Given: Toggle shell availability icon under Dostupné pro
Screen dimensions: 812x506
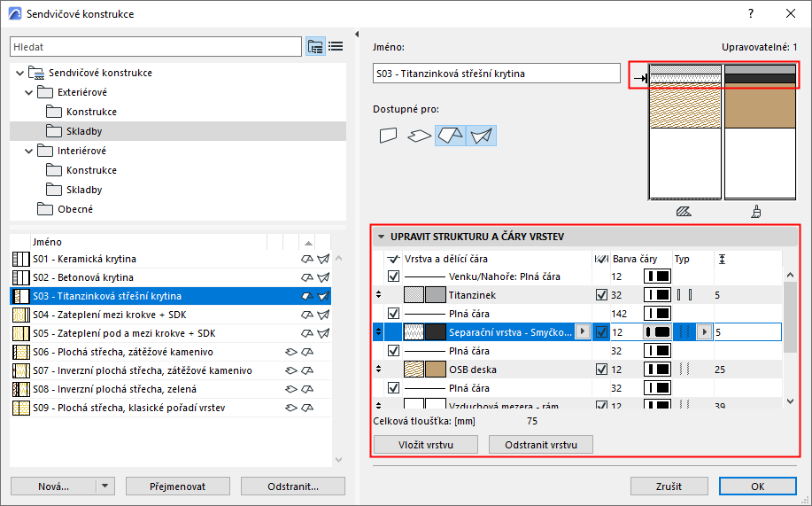Looking at the screenshot, I should point(481,136).
